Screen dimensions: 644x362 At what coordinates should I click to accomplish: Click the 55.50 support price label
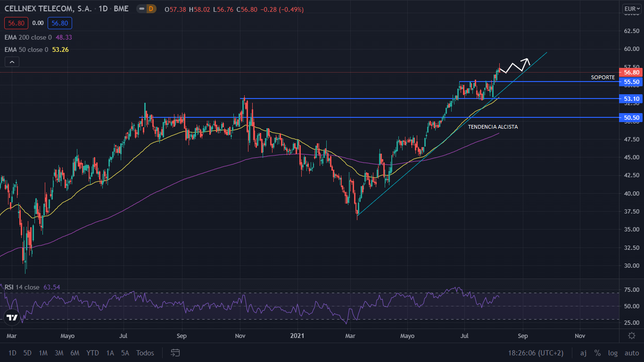click(x=631, y=82)
